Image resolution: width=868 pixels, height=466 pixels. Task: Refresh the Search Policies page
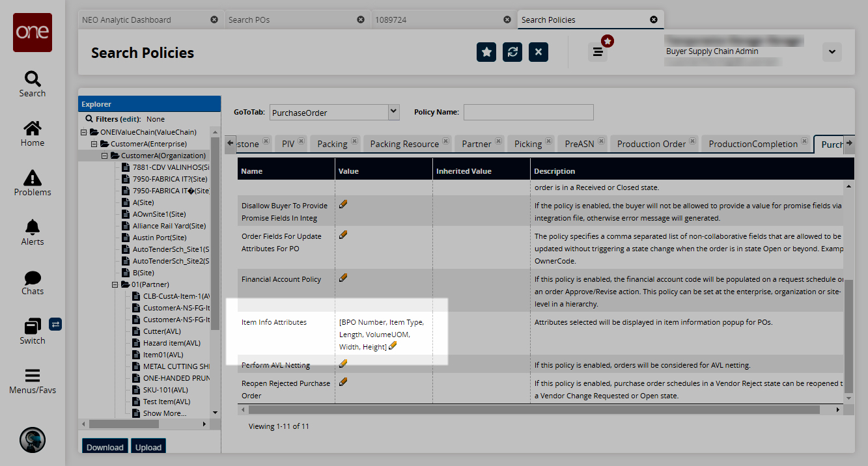pos(512,52)
